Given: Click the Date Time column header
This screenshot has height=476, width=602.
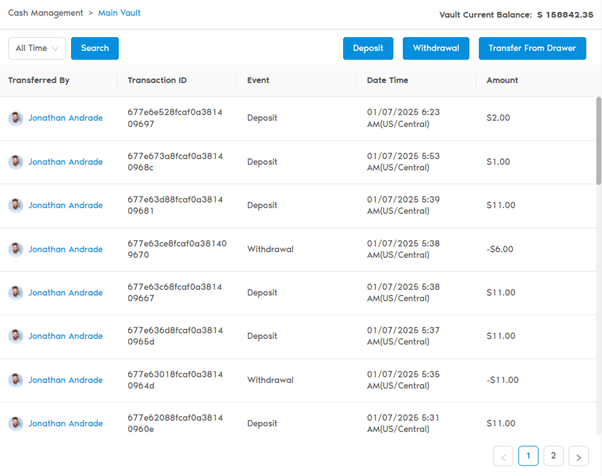Looking at the screenshot, I should pyautogui.click(x=387, y=80).
